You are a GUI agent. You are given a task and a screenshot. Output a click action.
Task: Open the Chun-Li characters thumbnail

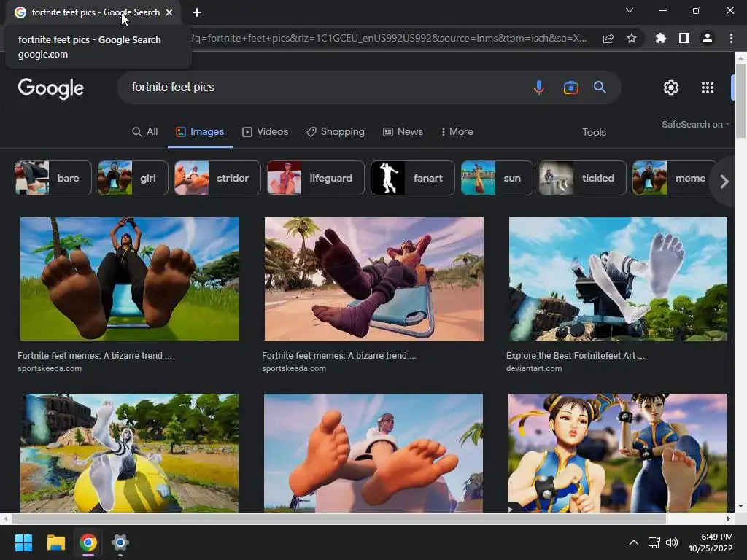[x=618, y=453]
